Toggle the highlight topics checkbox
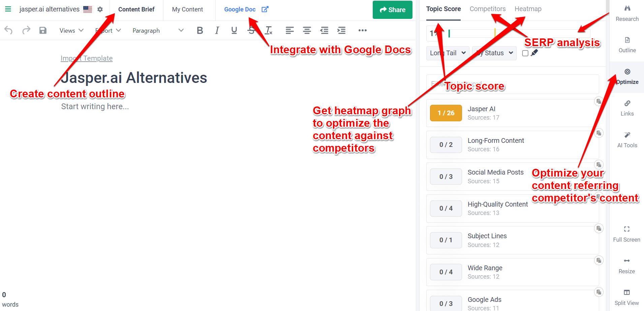The width and height of the screenshot is (644, 311). point(525,53)
